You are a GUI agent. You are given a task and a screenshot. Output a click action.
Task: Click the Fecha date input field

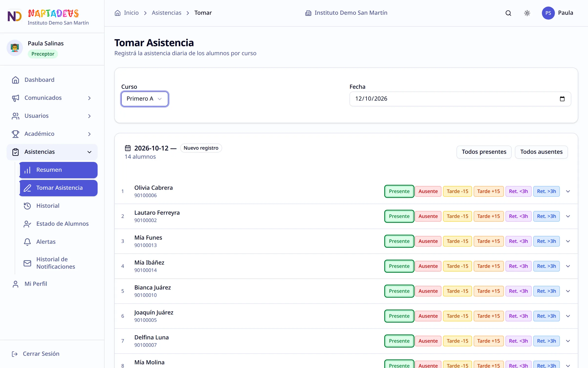tap(460, 99)
